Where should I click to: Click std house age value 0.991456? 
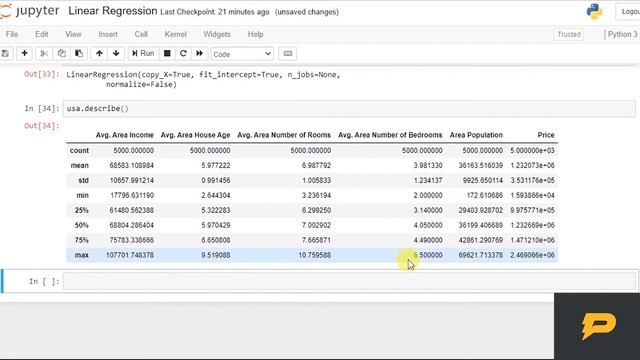click(216, 180)
